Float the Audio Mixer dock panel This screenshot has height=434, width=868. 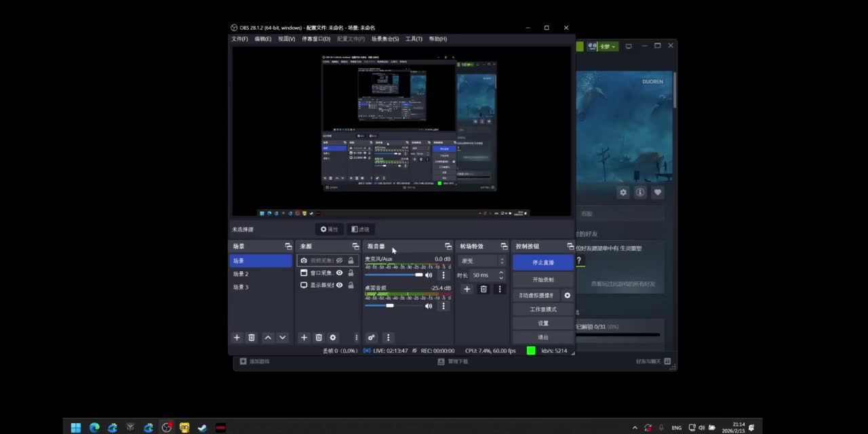448,246
